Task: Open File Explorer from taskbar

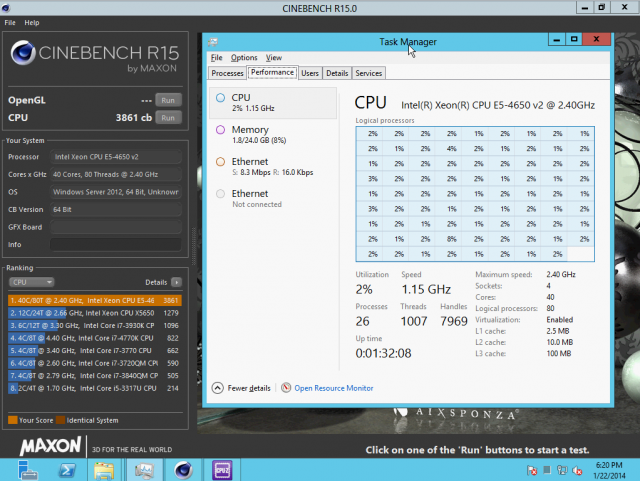Action: tap(104, 470)
